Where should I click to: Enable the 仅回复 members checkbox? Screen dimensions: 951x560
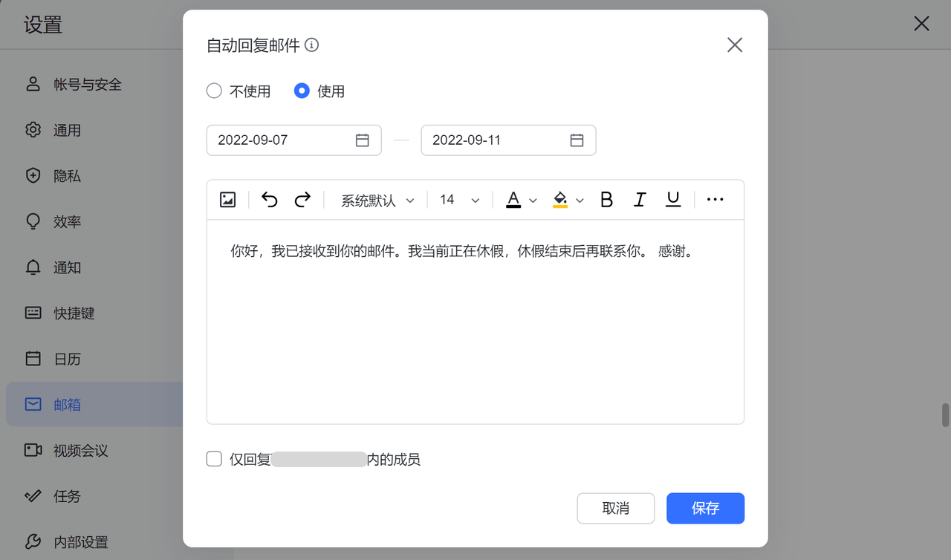[x=214, y=459]
